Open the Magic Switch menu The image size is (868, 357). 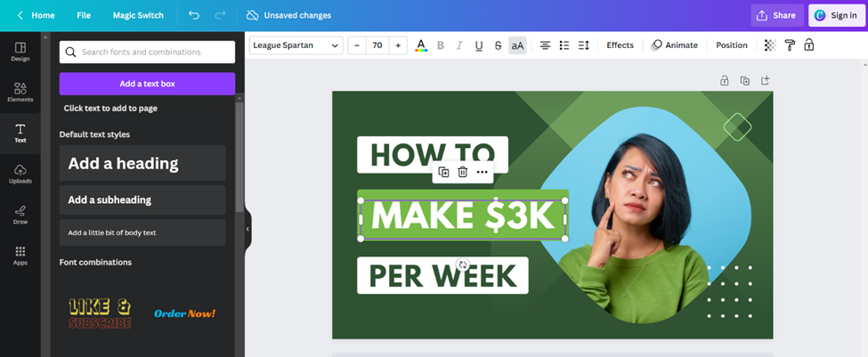138,15
